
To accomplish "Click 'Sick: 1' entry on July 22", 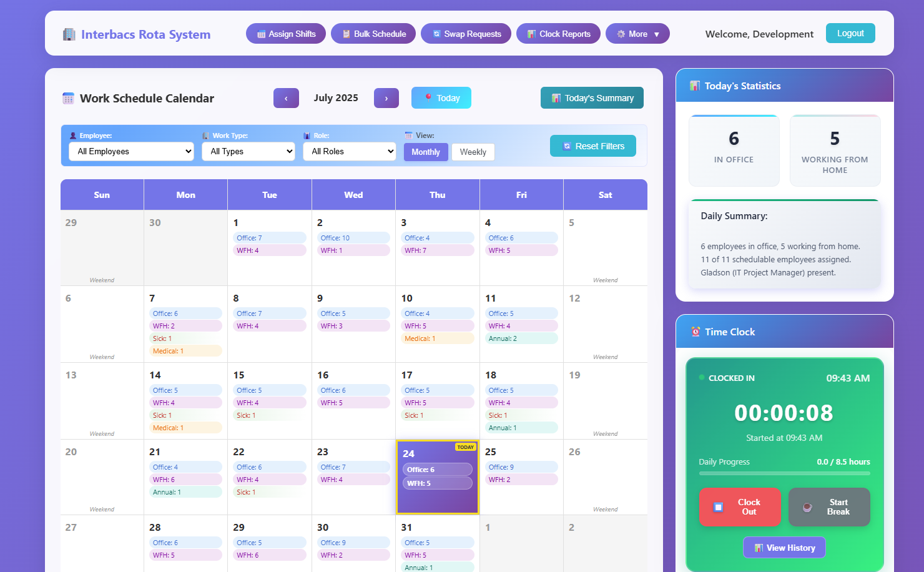I will click(x=270, y=492).
